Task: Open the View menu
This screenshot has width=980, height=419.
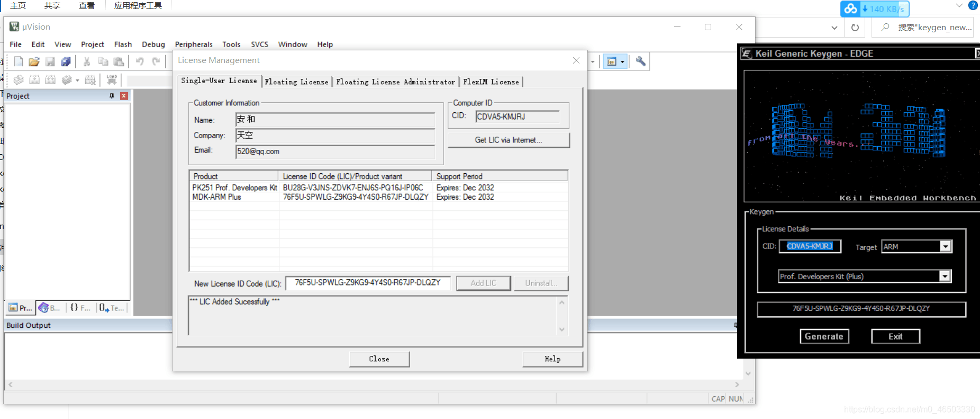Action: tap(62, 44)
